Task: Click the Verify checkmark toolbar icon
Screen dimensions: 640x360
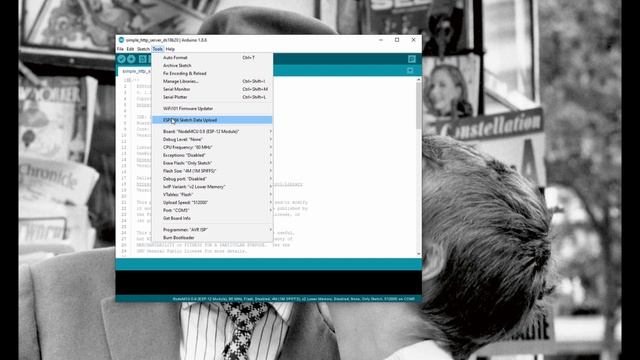Action: [121, 59]
